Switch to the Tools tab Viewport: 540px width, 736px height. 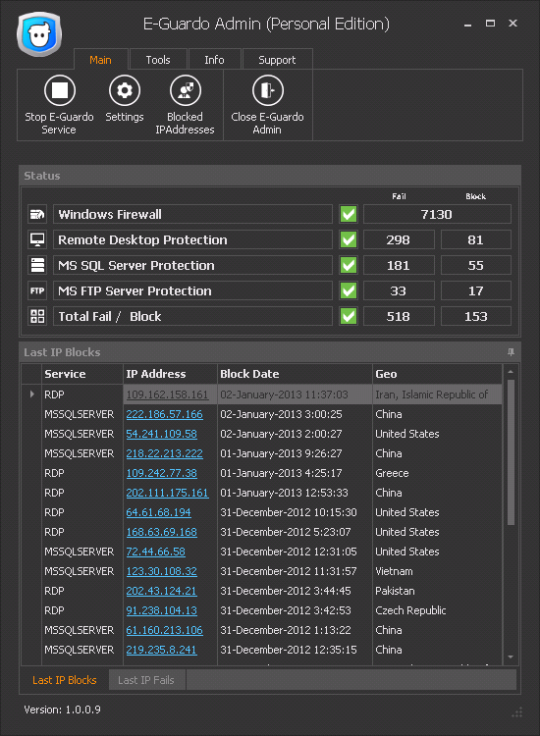[x=158, y=60]
